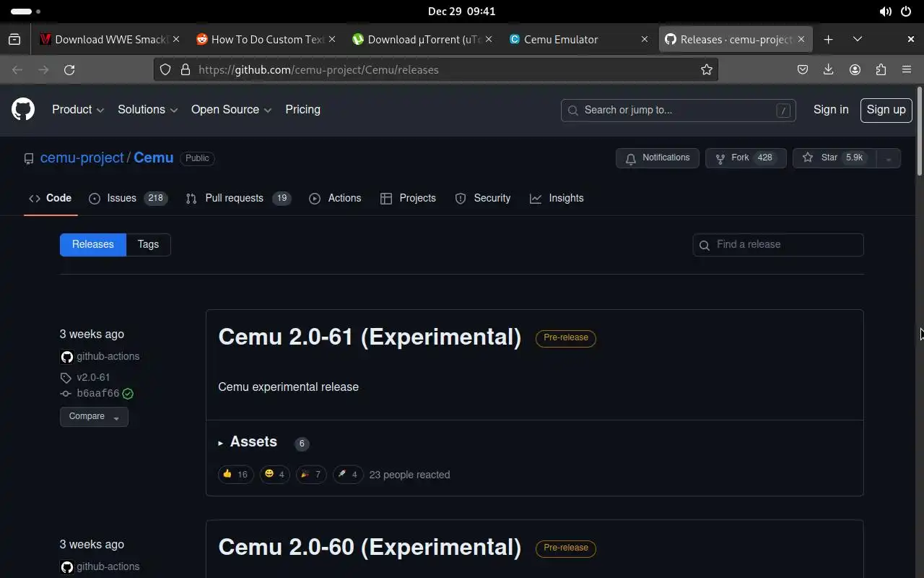
Task: Open the Open Source dropdown menu
Action: click(x=231, y=110)
